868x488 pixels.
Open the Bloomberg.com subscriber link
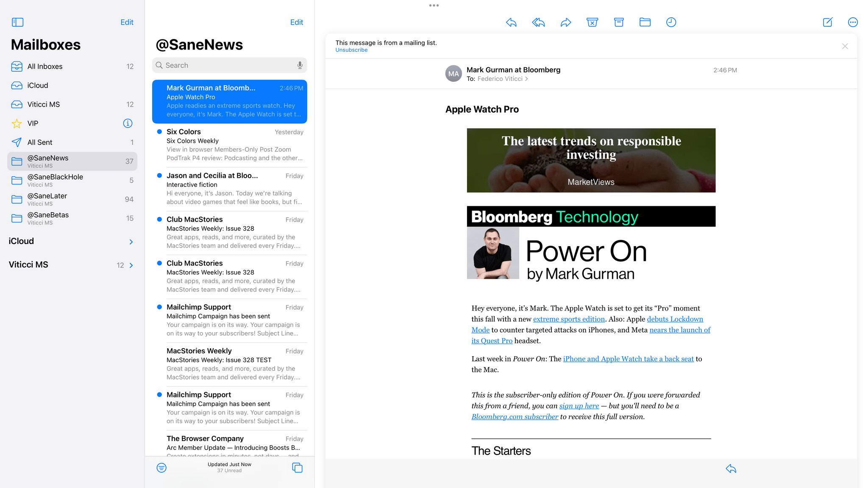[515, 417]
